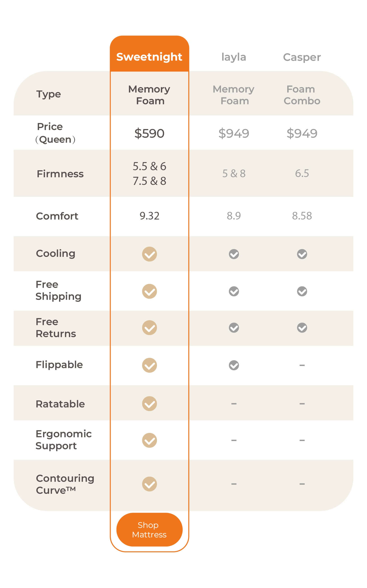This screenshot has height=588, width=367.
Task: Click layla's Cooling checkmark icon
Action: (234, 254)
